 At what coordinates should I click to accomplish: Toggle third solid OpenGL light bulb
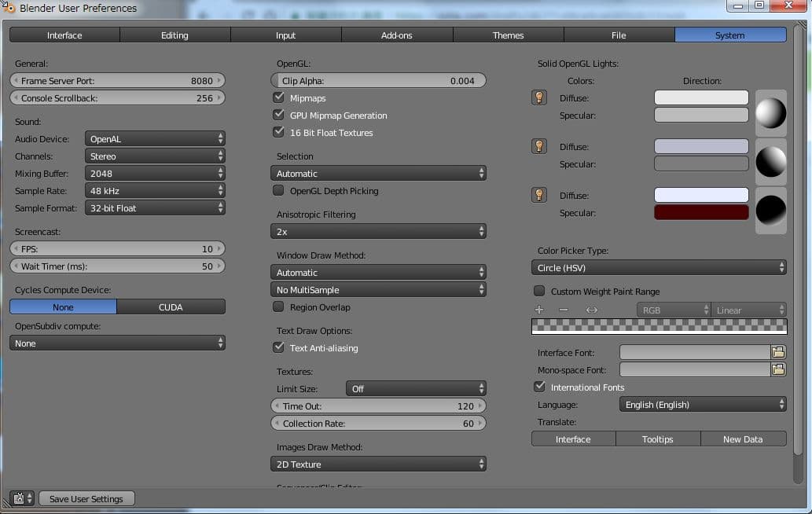539,195
